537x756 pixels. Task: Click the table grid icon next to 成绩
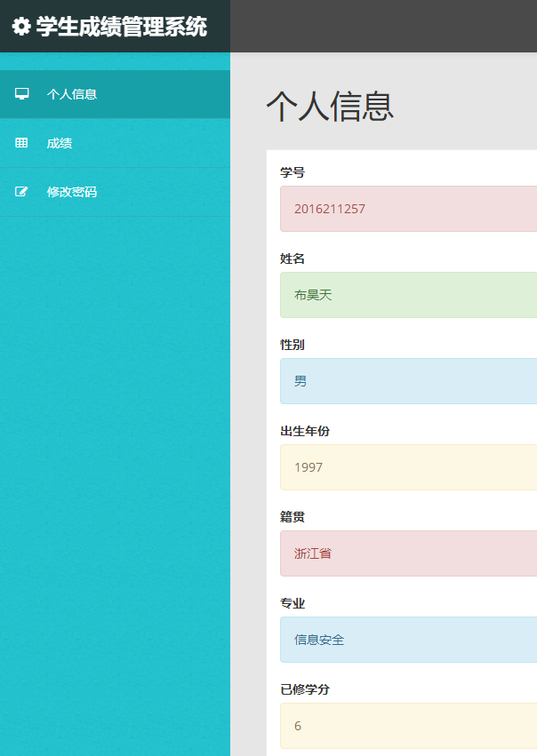pos(21,143)
